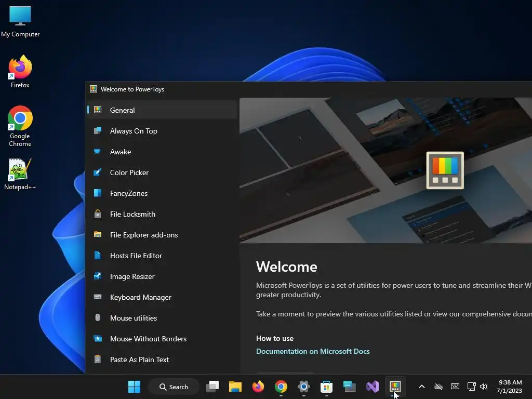
Task: Select Keyboard Manager text entry
Action: 140,297
